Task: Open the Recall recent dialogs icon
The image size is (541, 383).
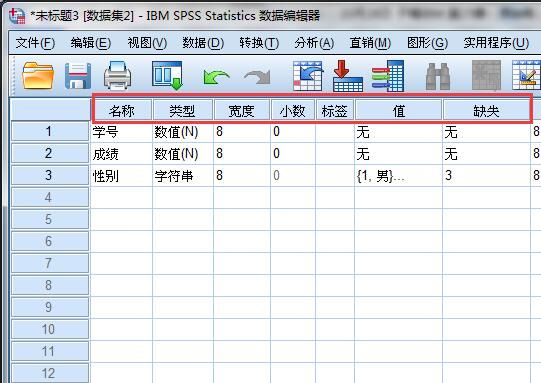Action: tap(167, 76)
